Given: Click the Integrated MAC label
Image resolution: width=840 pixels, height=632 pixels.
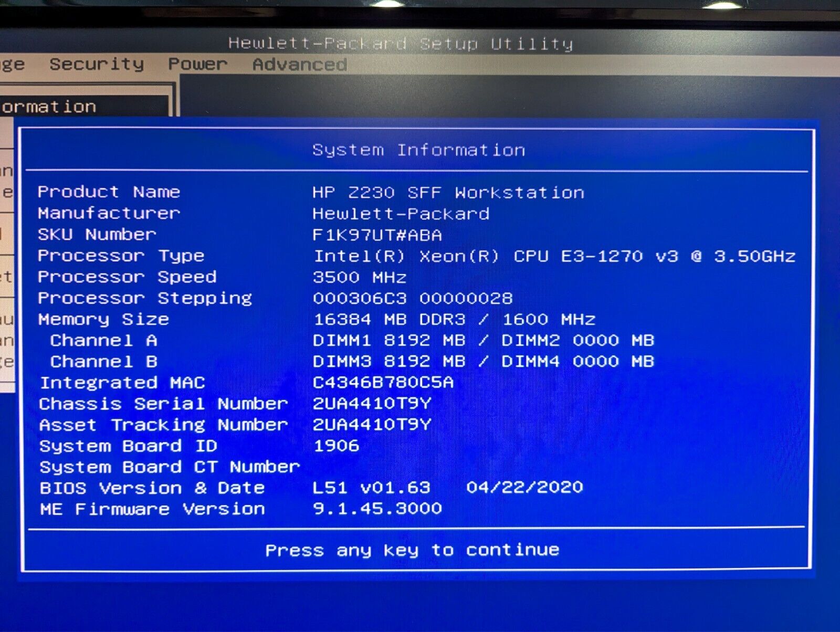Looking at the screenshot, I should 122,383.
